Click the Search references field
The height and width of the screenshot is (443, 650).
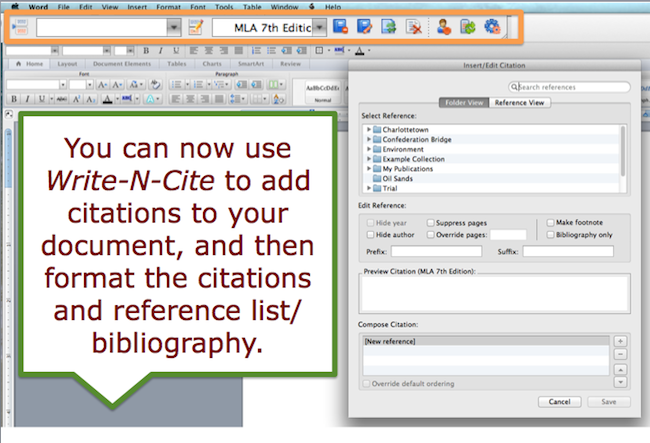(x=569, y=87)
